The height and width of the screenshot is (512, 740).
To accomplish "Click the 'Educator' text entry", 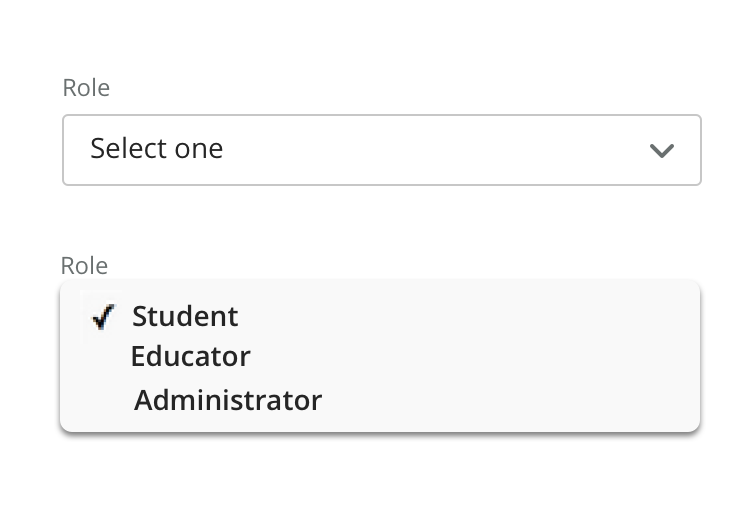I will pos(191,357).
